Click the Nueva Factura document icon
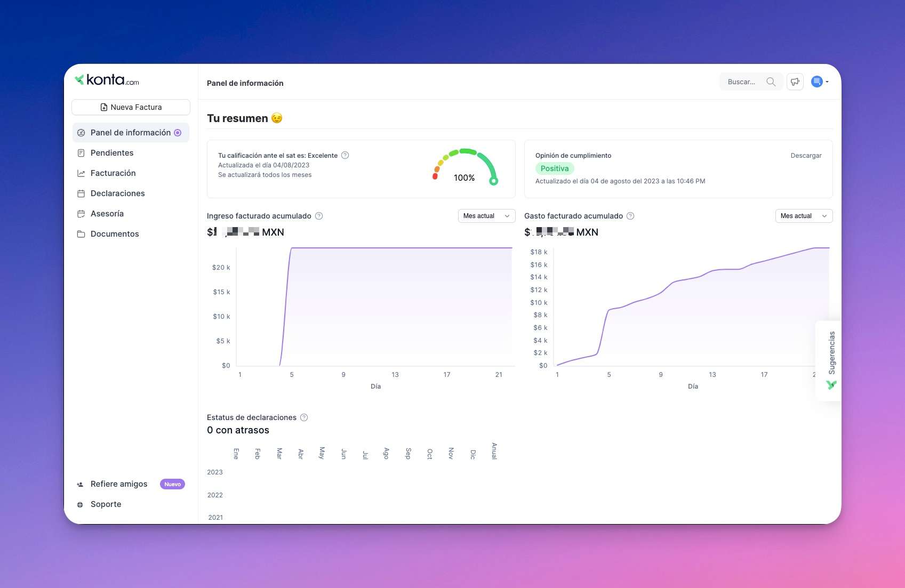This screenshot has width=905, height=588. pyautogui.click(x=104, y=107)
